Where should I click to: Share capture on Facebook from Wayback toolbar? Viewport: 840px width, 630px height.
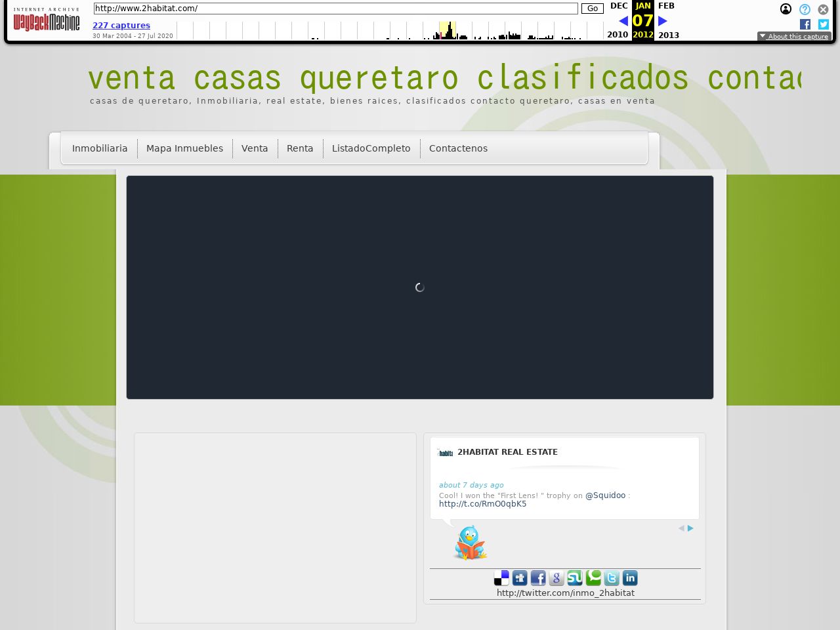click(805, 24)
